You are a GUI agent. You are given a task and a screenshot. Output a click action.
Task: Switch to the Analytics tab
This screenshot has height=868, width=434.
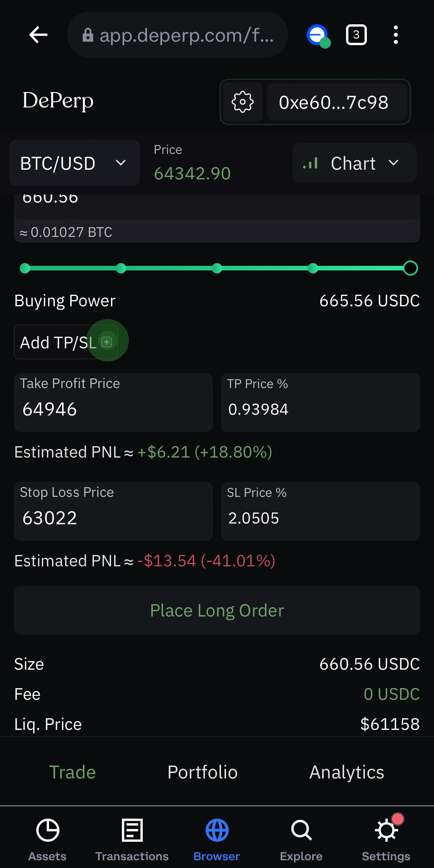point(347,772)
